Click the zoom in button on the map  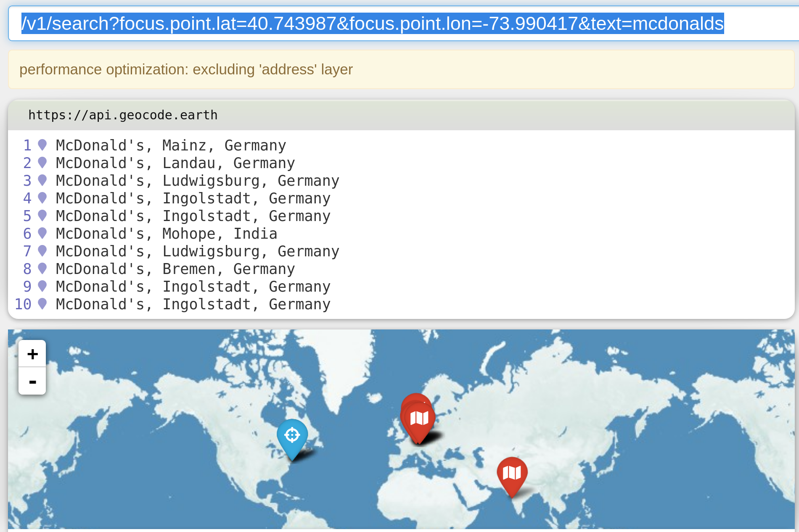32,353
